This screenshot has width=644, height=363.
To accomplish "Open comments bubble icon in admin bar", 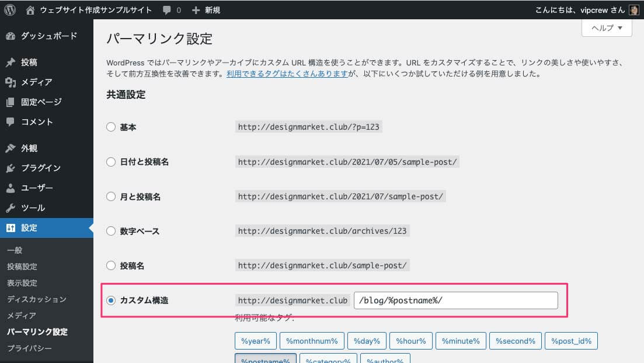I will pyautogui.click(x=167, y=11).
